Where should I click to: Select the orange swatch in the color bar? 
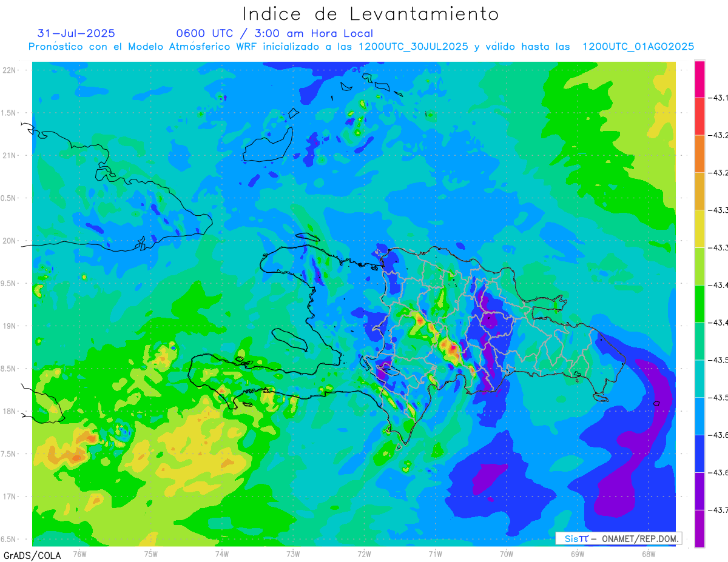tap(699, 154)
